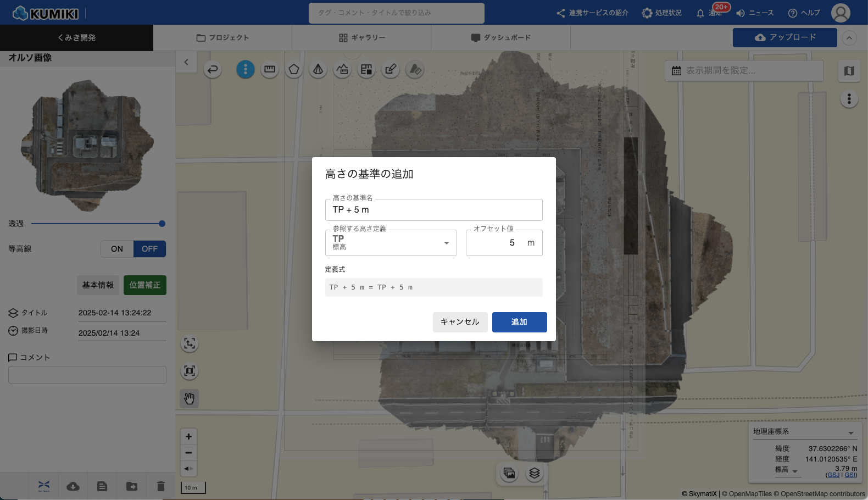Open the cross-section profile tool
Image resolution: width=868 pixels, height=500 pixels.
(342, 69)
